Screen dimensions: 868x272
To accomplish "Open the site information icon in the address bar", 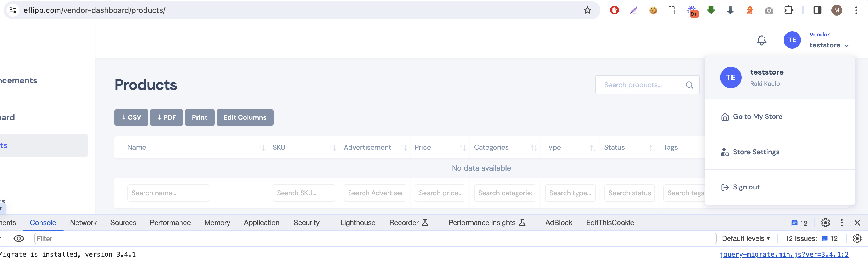I will coord(13,10).
